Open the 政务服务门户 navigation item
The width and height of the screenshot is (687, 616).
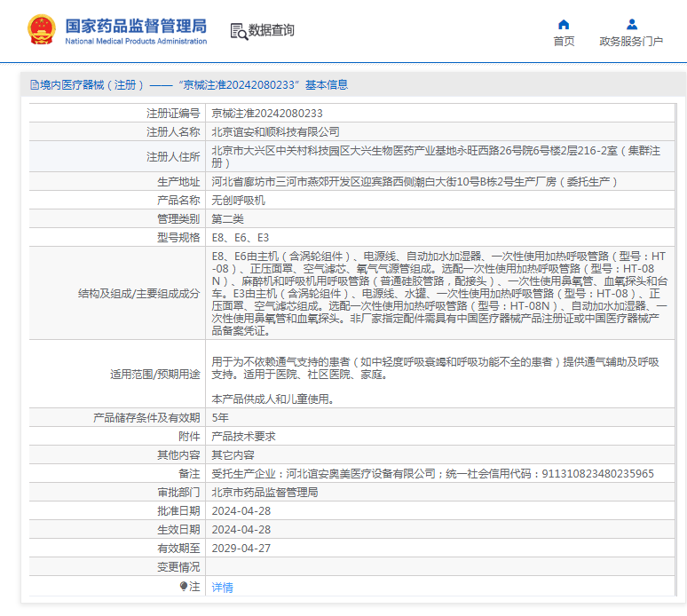click(631, 41)
